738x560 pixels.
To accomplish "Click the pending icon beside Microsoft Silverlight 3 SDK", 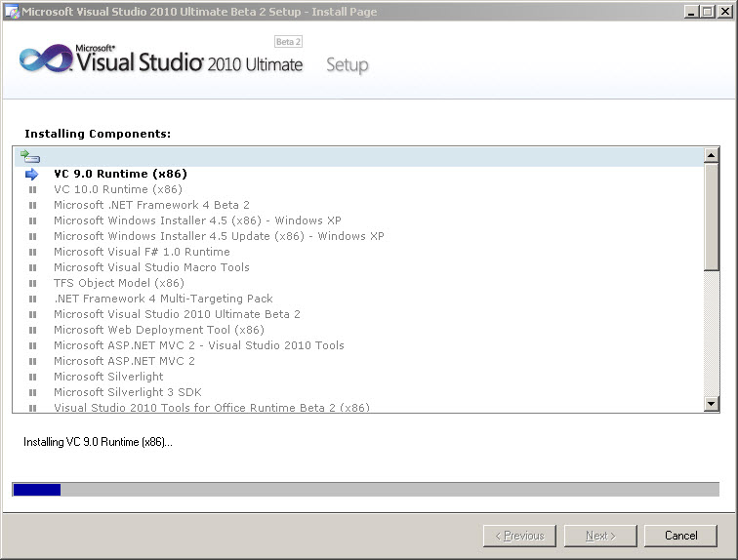I will coord(32,392).
